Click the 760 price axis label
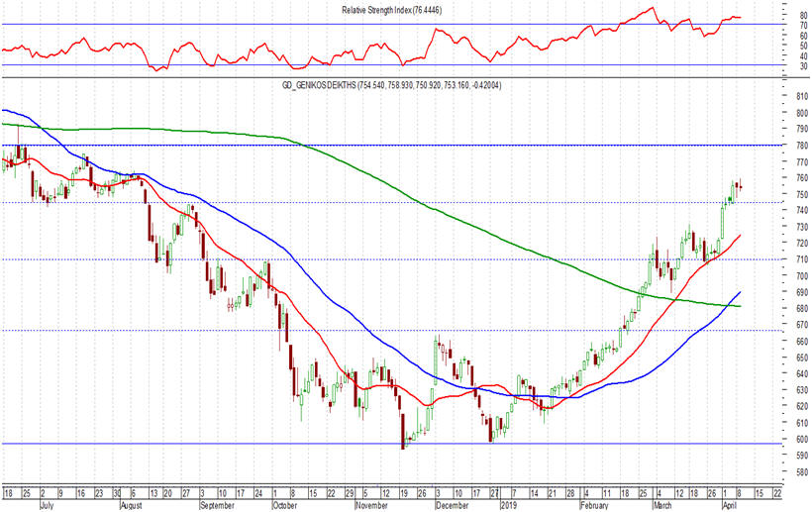 [x=802, y=178]
